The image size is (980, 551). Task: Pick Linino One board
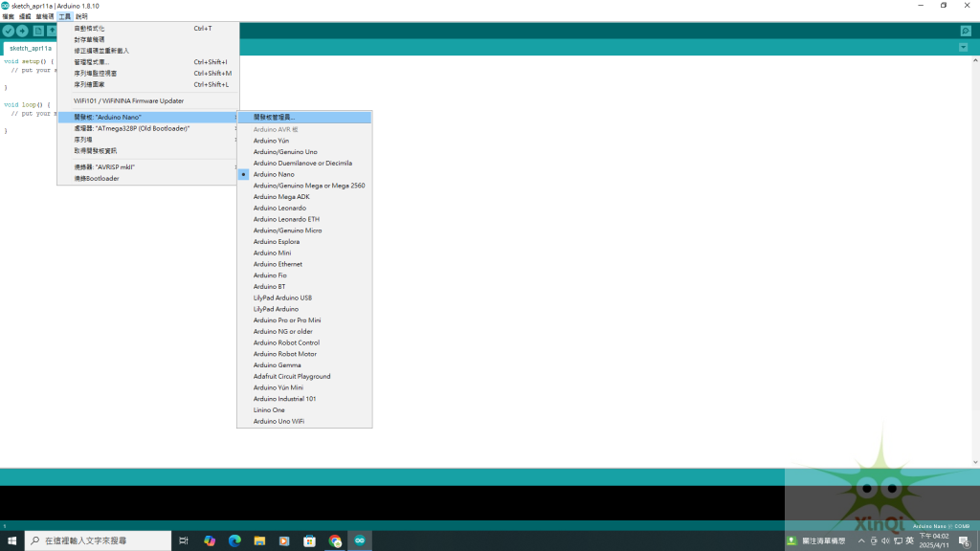304,410
